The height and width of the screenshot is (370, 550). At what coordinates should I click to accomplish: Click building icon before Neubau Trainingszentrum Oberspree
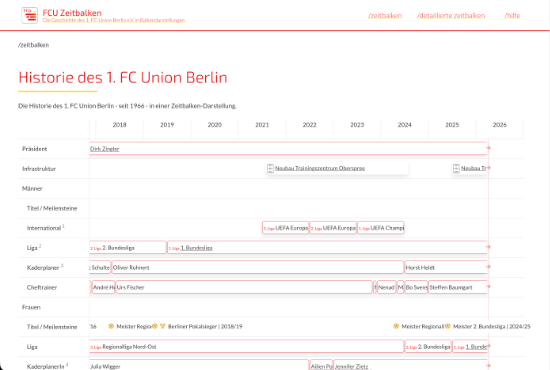click(x=270, y=168)
